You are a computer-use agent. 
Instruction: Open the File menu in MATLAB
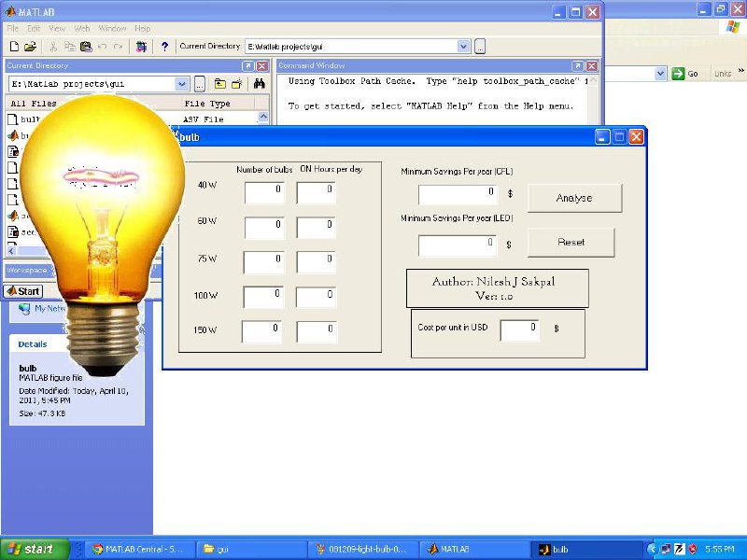click(13, 29)
